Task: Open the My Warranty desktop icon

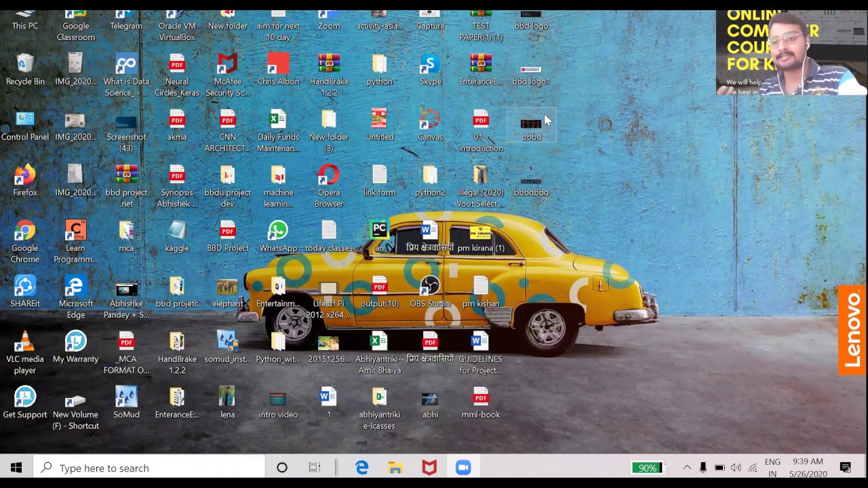Action: (x=76, y=348)
